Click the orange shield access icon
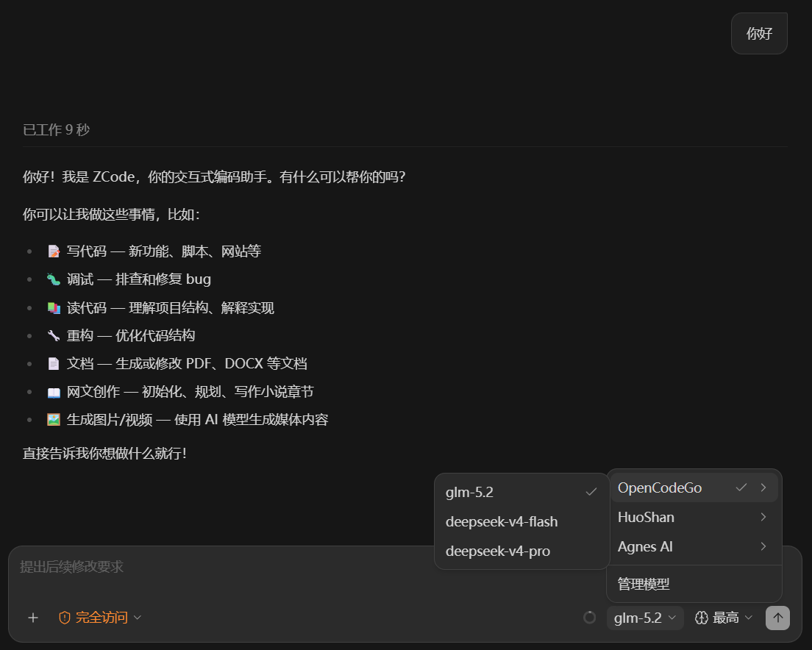 click(65, 618)
